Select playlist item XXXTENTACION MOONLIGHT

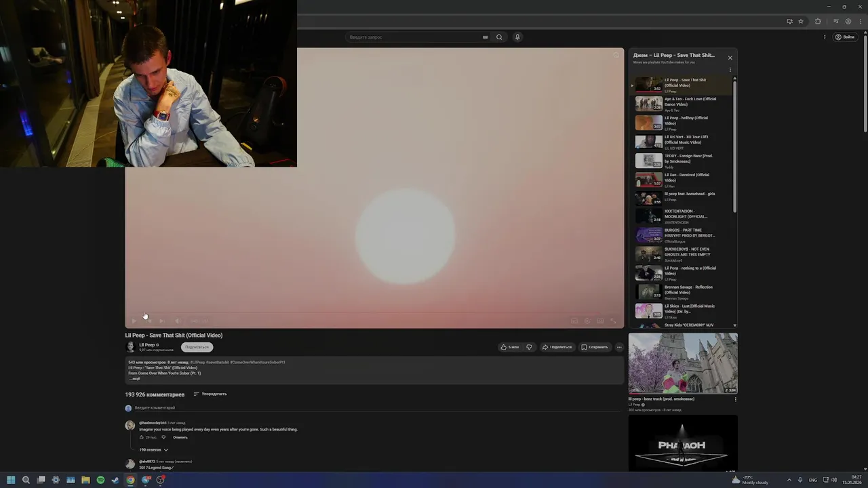point(681,216)
